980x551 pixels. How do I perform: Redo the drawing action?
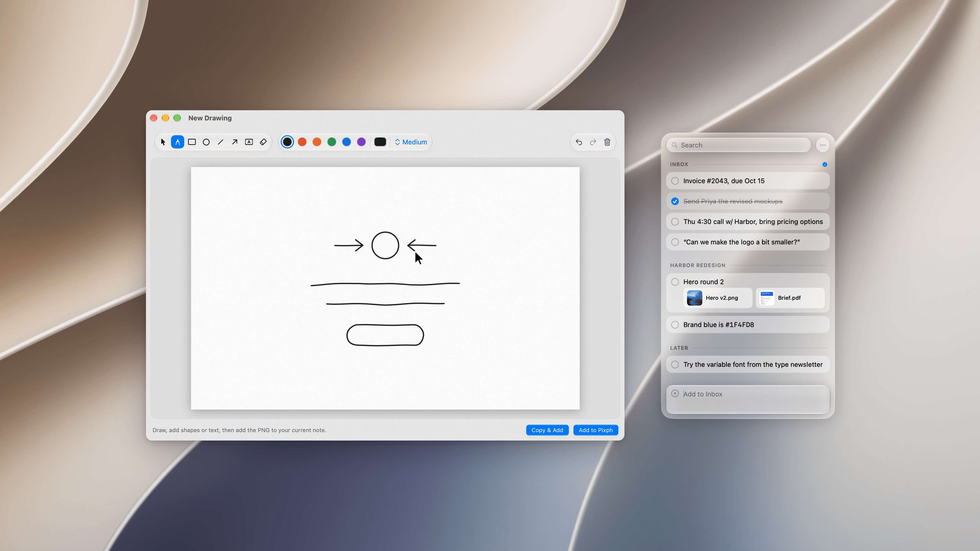tap(593, 142)
